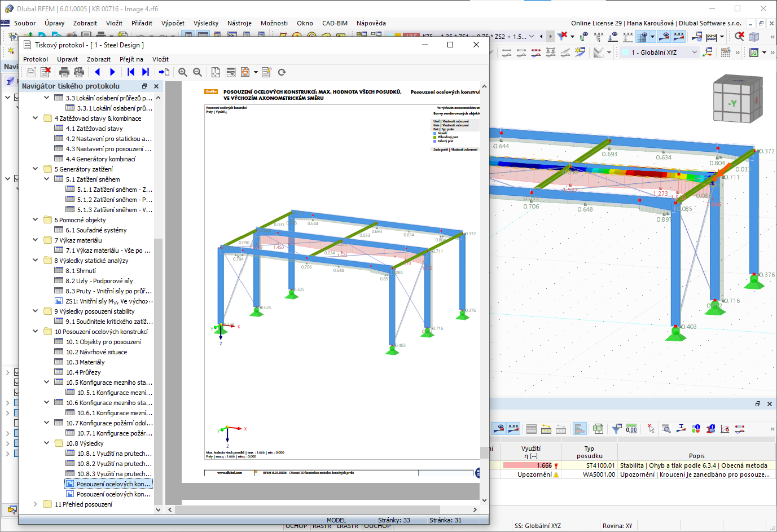
Task: Adjust decimal places with the 0.00 icon
Action: pos(631,429)
